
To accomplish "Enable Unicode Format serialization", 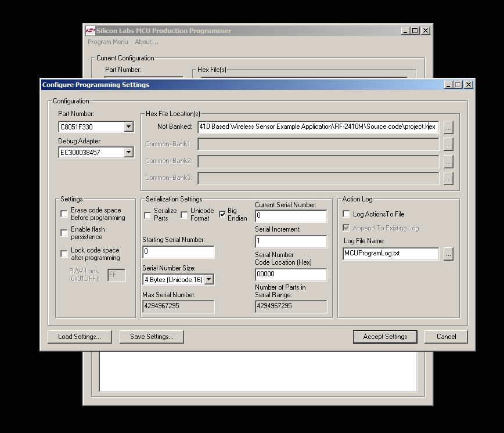I will point(183,214).
